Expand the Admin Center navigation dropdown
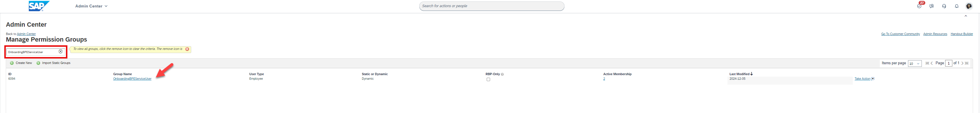980x113 pixels. (x=91, y=6)
